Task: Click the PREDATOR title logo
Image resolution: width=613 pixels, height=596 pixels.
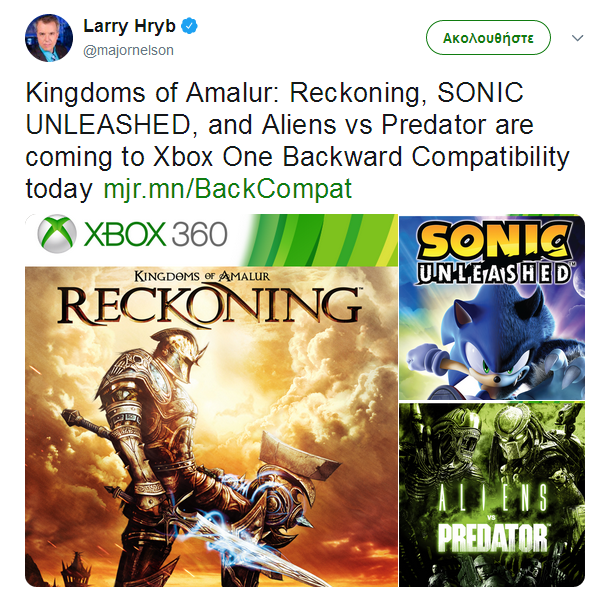Action: [x=491, y=536]
